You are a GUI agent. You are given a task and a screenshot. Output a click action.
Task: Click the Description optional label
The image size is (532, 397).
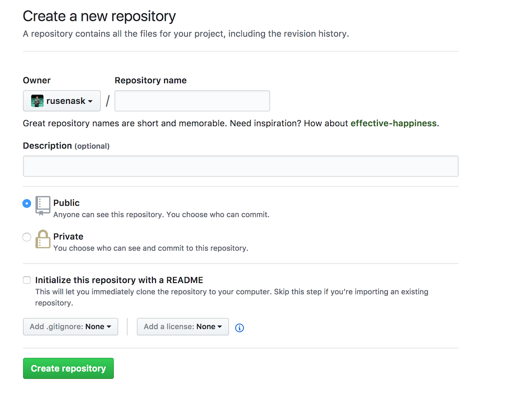click(x=66, y=146)
